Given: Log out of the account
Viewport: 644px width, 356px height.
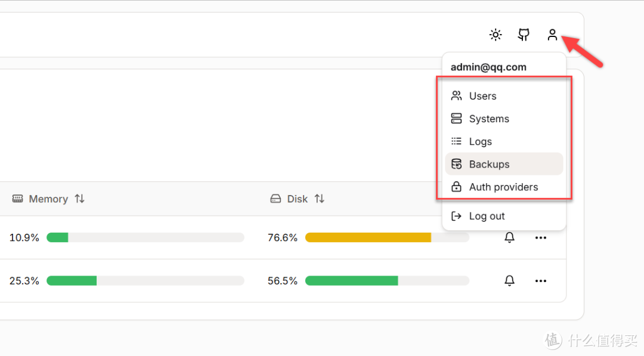Looking at the screenshot, I should [487, 216].
